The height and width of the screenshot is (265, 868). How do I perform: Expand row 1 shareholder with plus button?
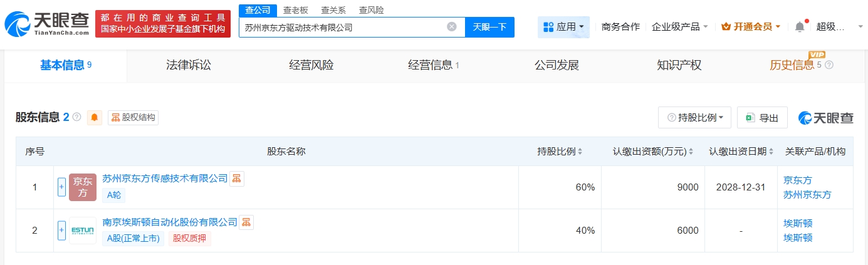click(61, 187)
